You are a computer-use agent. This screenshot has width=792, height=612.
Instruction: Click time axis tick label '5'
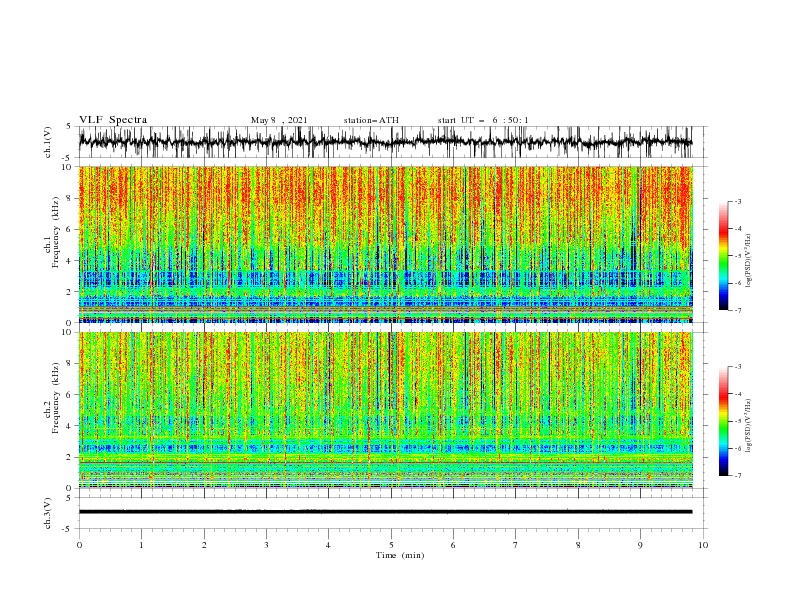click(x=391, y=545)
